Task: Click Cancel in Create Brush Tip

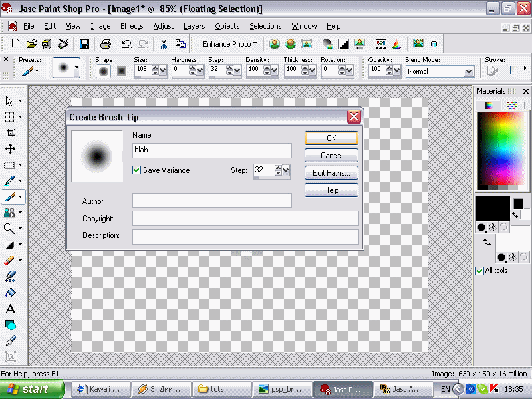Action: point(331,156)
